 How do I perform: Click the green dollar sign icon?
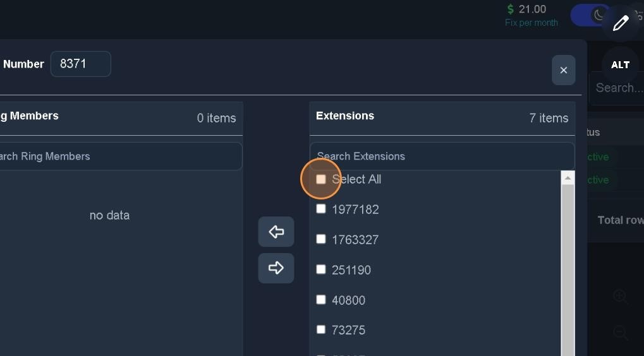[511, 9]
